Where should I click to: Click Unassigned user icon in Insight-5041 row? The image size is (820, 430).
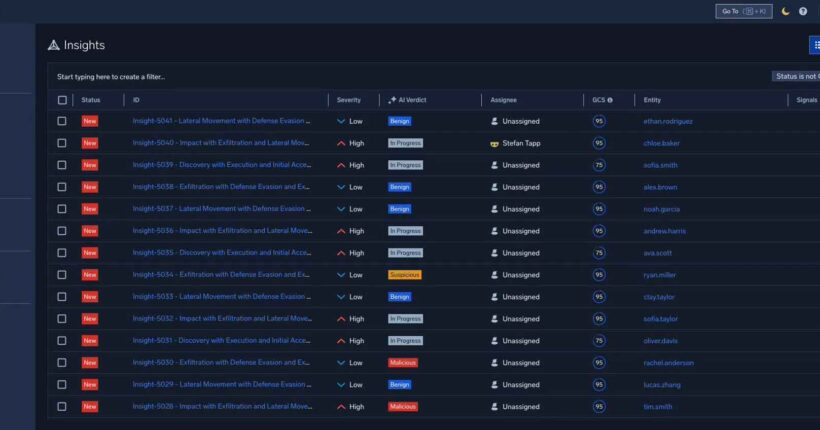494,121
